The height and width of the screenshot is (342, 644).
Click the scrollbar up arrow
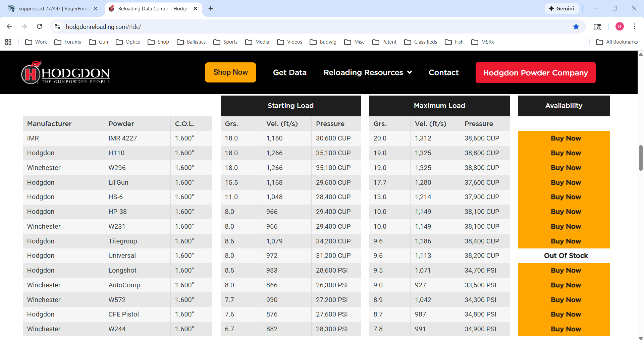click(641, 54)
